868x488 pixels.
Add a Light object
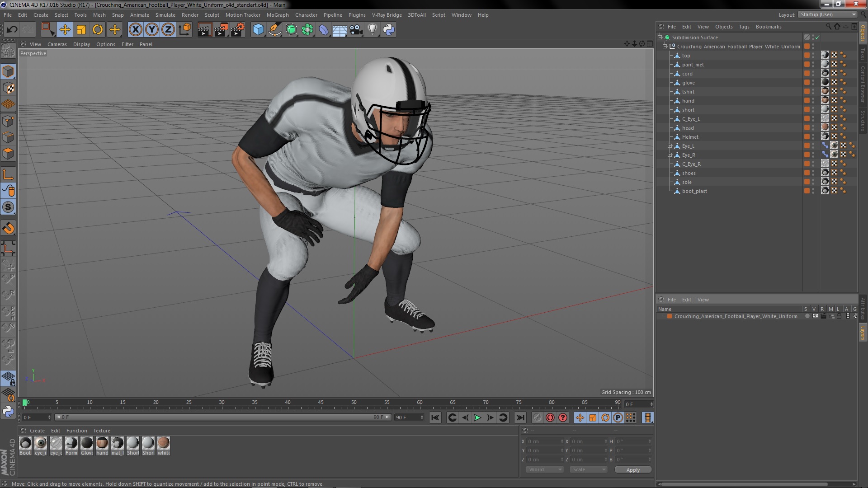point(372,30)
